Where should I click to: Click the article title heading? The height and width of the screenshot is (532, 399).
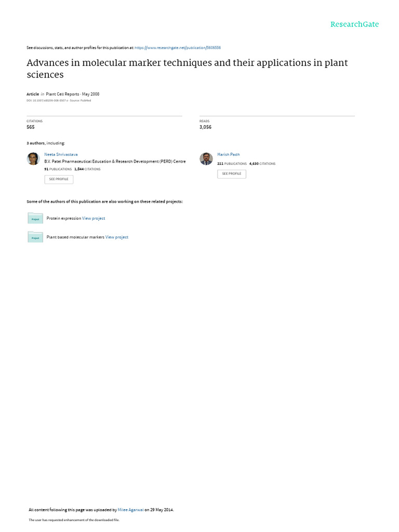[x=187, y=69]
